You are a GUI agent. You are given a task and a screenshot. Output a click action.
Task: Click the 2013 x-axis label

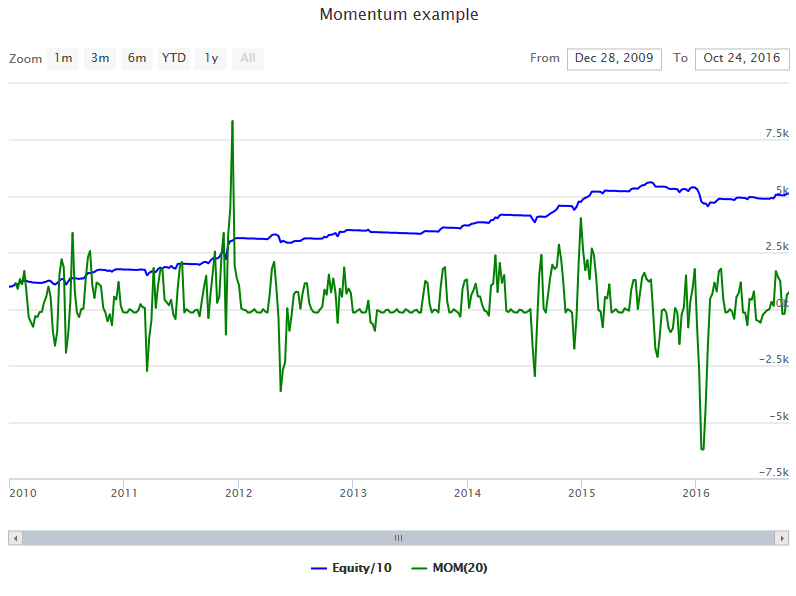point(353,493)
